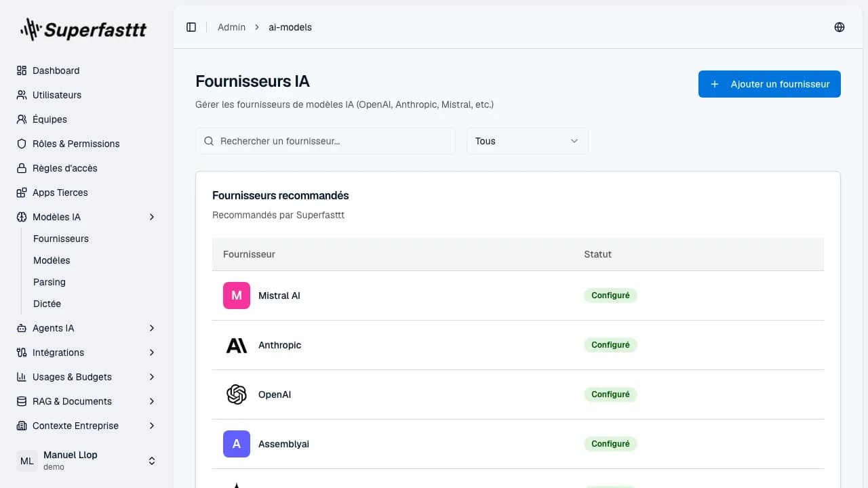Click the Apps Tierces icon

click(x=22, y=192)
